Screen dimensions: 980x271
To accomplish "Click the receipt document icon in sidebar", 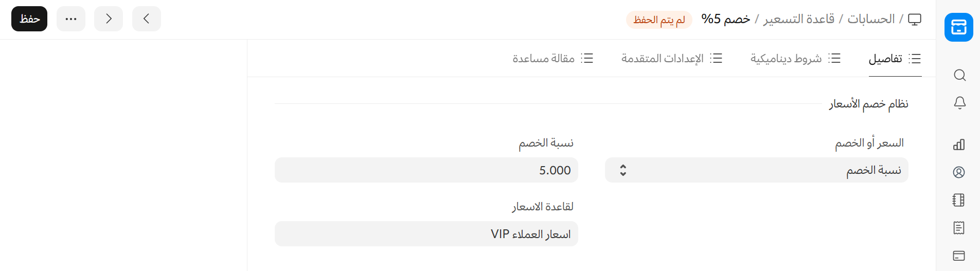I will tap(959, 228).
